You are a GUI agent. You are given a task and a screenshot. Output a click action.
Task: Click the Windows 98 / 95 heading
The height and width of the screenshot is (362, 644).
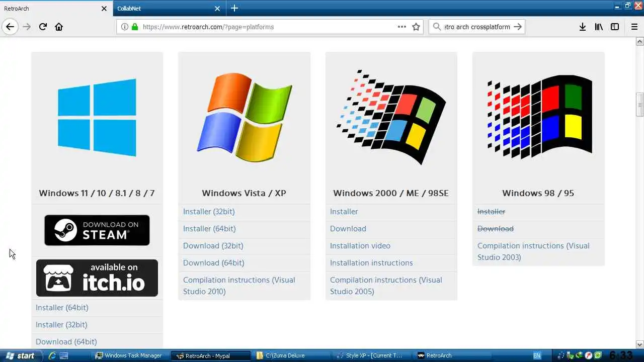coord(538,193)
